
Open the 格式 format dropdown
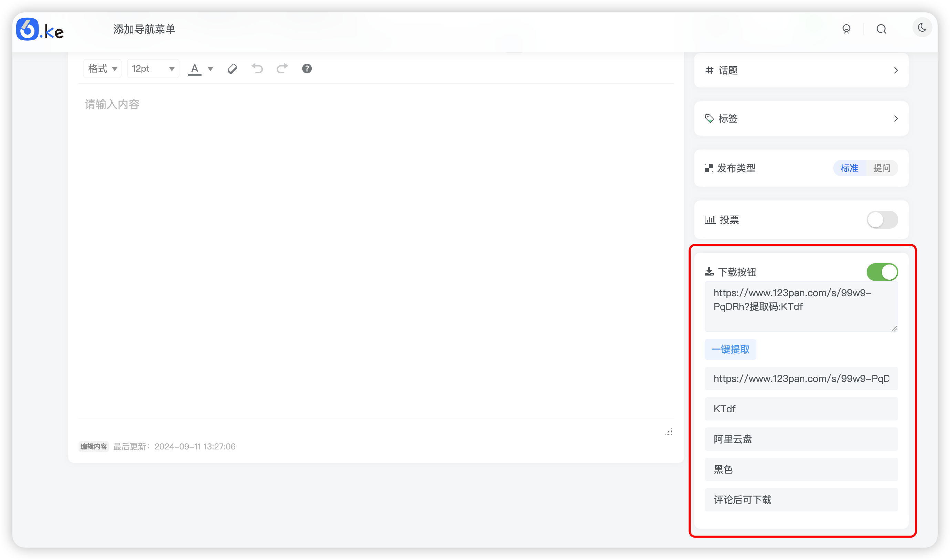(x=102, y=68)
